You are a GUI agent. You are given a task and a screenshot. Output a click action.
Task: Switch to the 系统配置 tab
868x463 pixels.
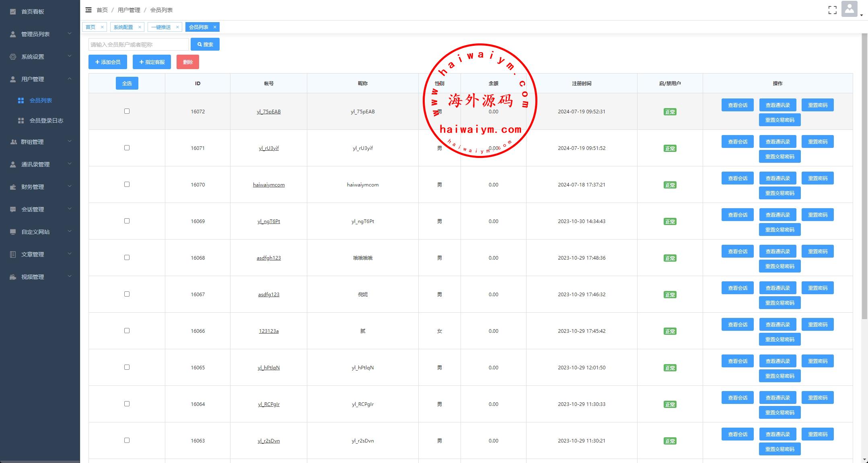click(123, 27)
